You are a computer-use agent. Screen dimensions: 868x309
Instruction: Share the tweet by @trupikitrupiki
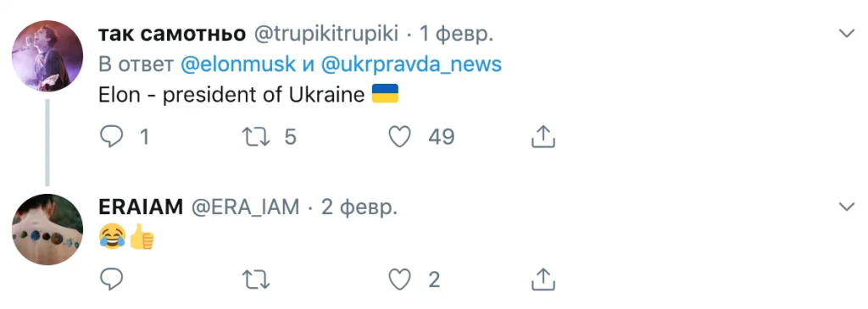[x=543, y=136]
